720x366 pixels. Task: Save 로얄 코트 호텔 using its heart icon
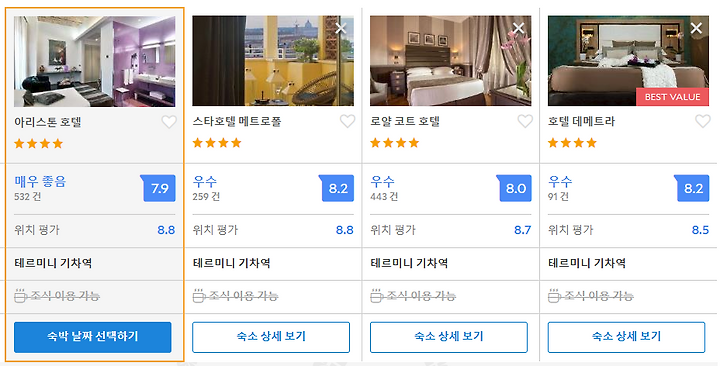525,121
